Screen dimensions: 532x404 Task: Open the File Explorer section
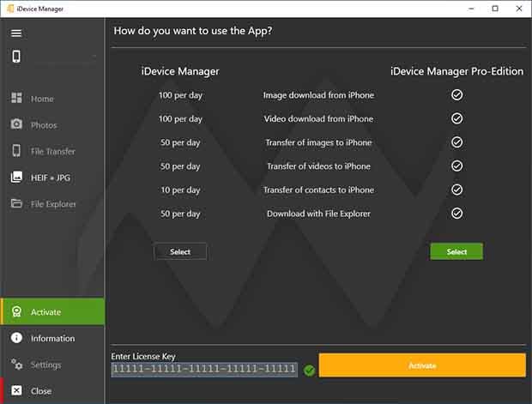[52, 204]
